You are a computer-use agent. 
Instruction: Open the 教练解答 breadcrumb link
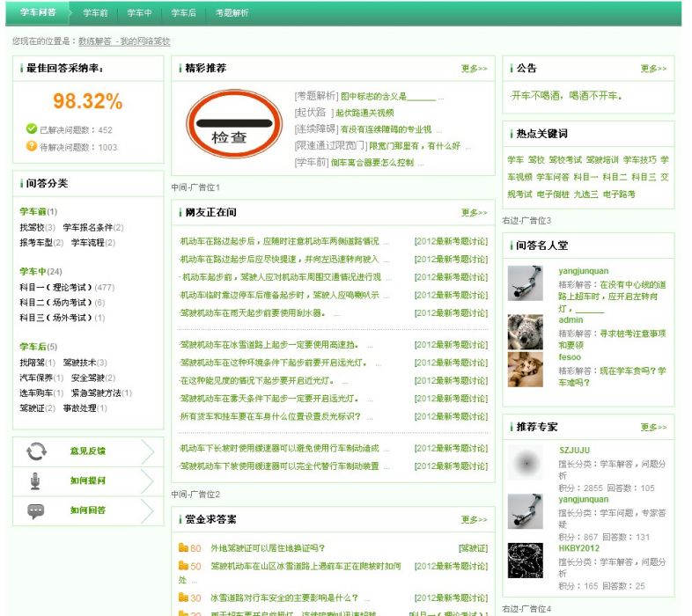94,41
